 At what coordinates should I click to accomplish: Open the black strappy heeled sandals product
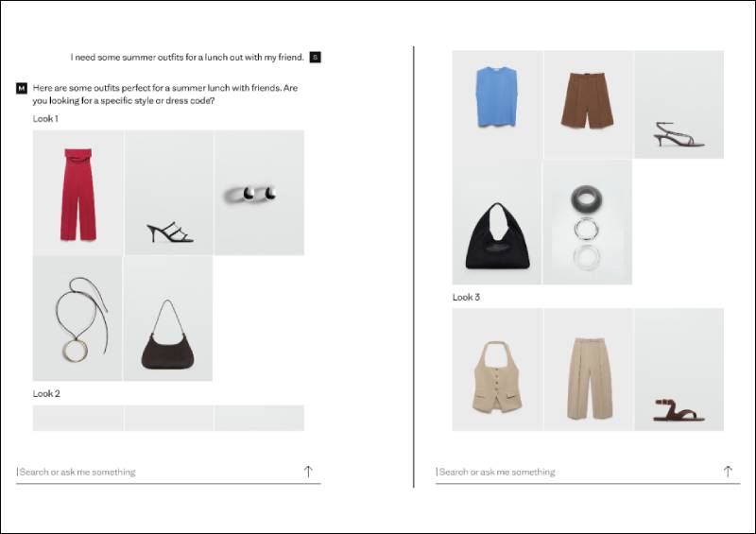coord(169,193)
